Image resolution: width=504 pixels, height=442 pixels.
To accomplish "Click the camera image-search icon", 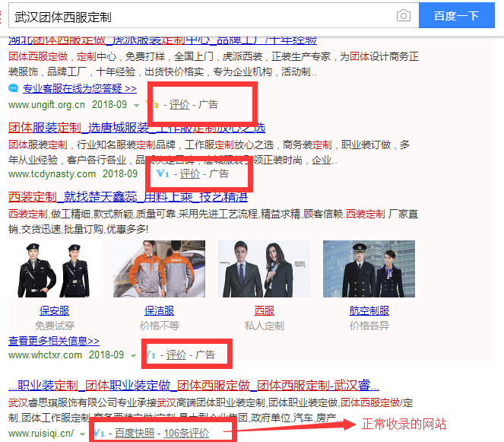I will (x=404, y=15).
